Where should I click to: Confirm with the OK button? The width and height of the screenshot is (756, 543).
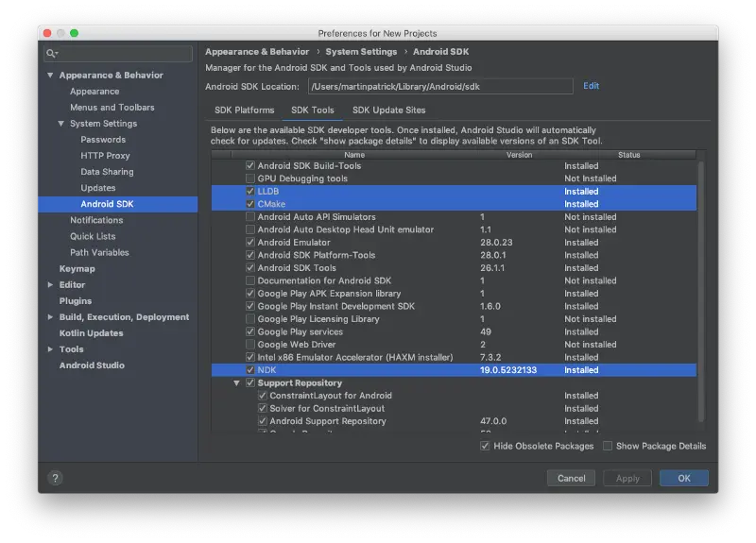point(683,478)
